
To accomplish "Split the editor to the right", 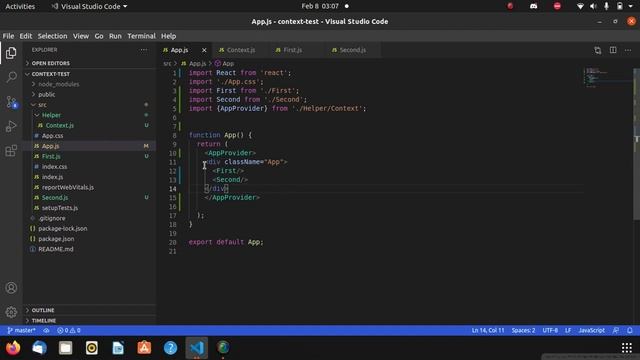I will (x=613, y=50).
